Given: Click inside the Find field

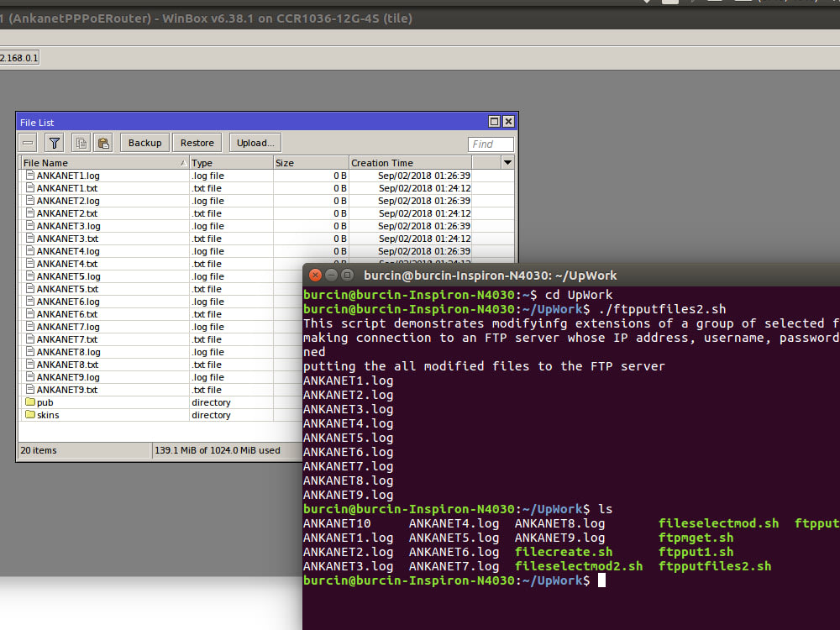Looking at the screenshot, I should [491, 144].
